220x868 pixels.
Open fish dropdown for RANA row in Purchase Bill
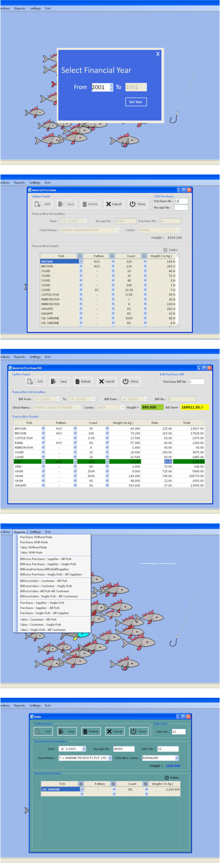[x=43, y=443]
